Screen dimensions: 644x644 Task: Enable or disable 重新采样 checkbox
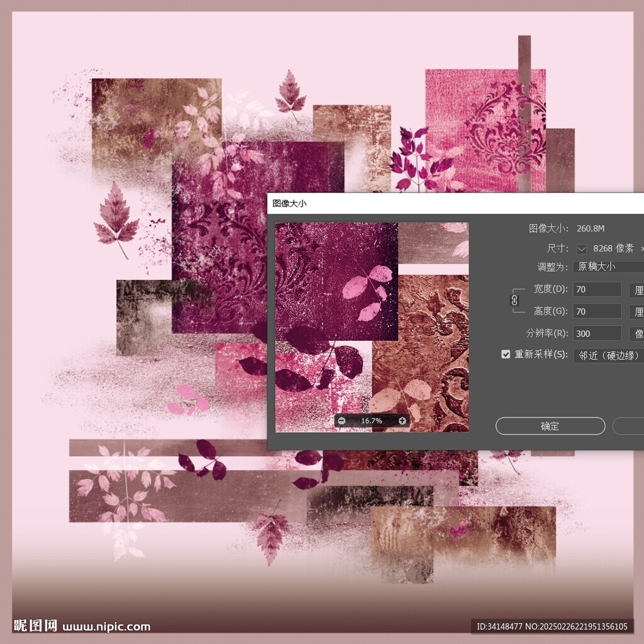click(506, 355)
